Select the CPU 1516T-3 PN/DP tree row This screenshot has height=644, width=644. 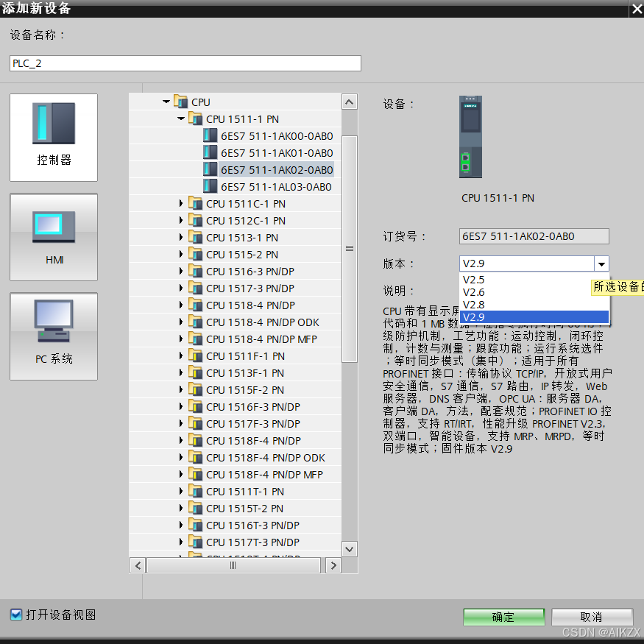(236, 525)
